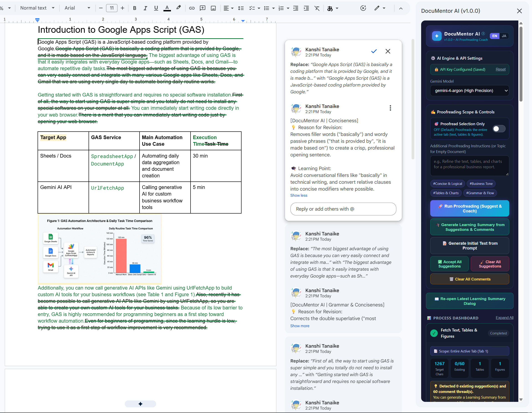Switch language to EN
The image size is (532, 413).
click(x=494, y=36)
